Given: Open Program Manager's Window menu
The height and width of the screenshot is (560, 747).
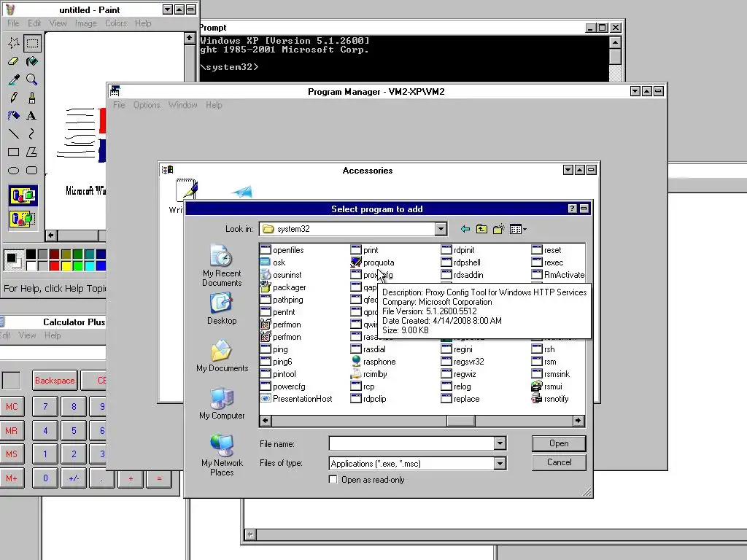Looking at the screenshot, I should click(182, 105).
